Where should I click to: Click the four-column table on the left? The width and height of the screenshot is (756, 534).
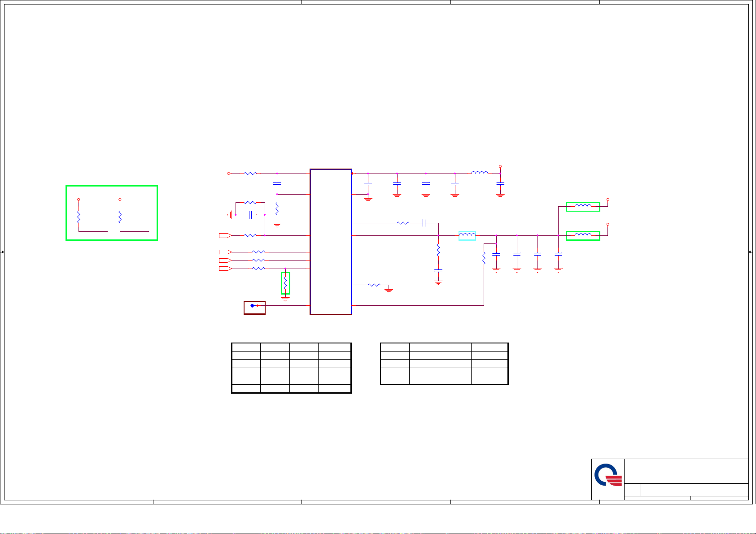click(x=291, y=368)
